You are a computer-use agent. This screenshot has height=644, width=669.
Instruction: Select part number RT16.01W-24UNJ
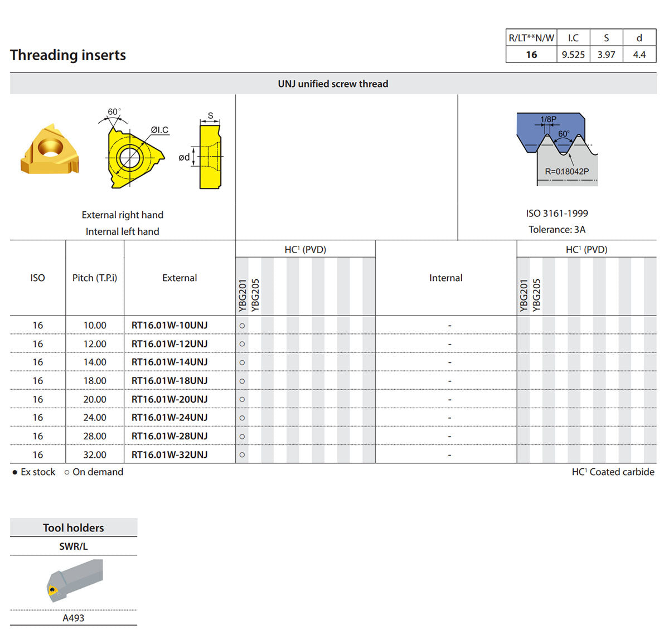(169, 417)
